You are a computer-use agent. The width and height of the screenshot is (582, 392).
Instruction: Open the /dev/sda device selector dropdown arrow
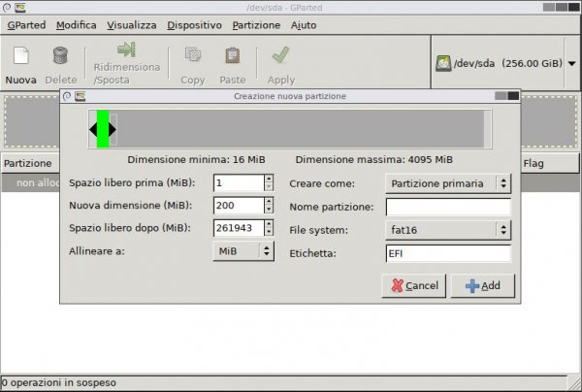tap(572, 63)
